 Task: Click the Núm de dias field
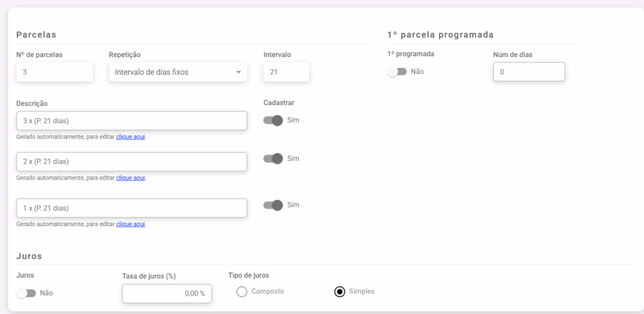pos(529,72)
